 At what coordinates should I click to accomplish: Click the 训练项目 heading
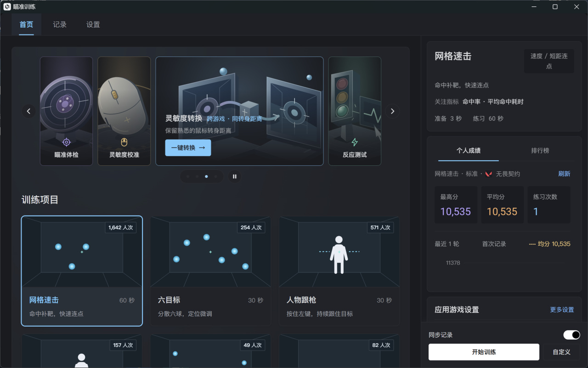tap(40, 199)
